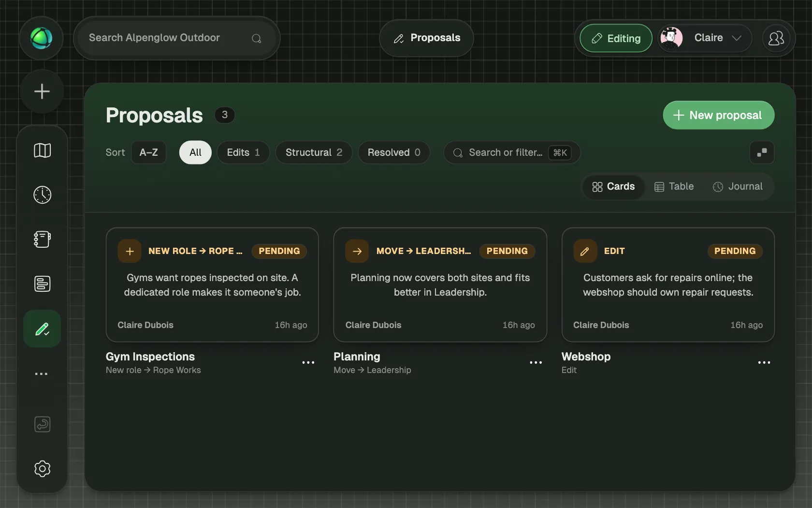Open the map view sidebar icon
The width and height of the screenshot is (812, 508).
coord(42,150)
